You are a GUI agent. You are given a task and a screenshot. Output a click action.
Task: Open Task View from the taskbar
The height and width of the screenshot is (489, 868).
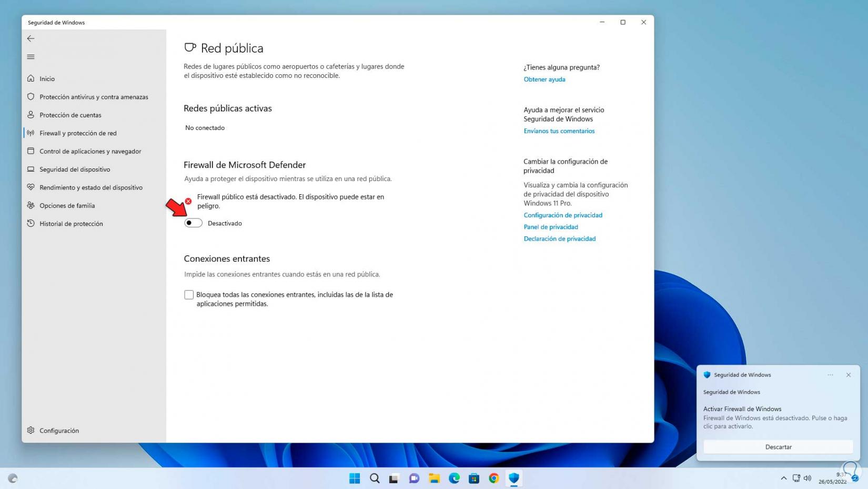(394, 478)
